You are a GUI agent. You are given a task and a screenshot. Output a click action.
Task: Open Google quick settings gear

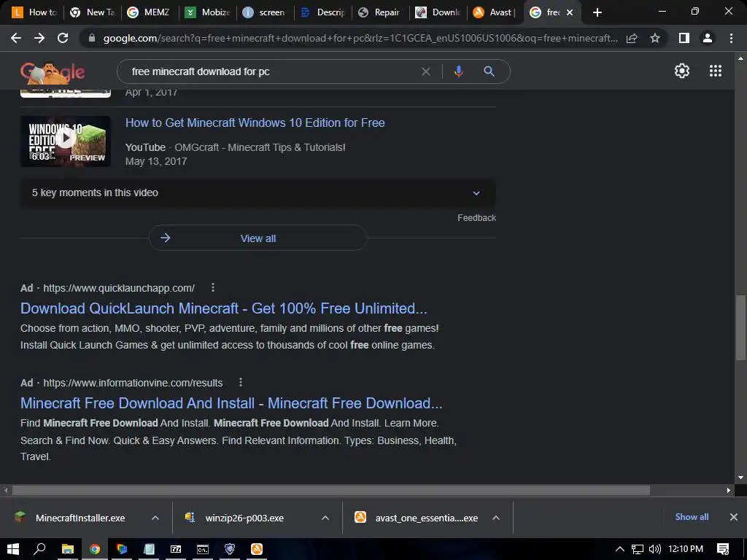coord(682,71)
